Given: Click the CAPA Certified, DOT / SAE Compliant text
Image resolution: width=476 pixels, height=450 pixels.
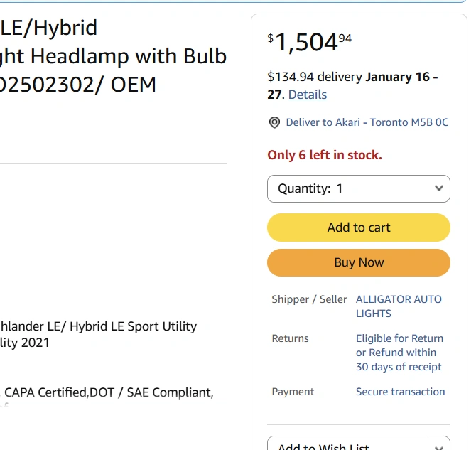Looking at the screenshot, I should coord(108,392).
